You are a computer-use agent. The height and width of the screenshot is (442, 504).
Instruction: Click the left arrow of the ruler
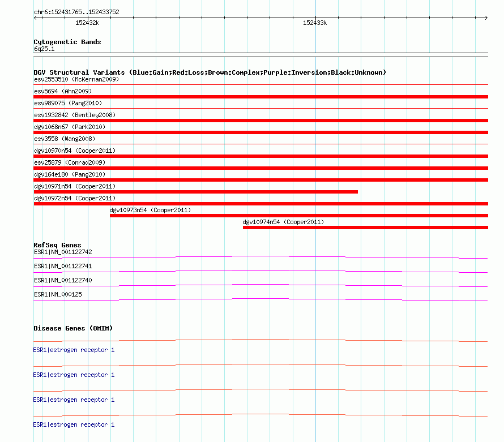point(36,18)
